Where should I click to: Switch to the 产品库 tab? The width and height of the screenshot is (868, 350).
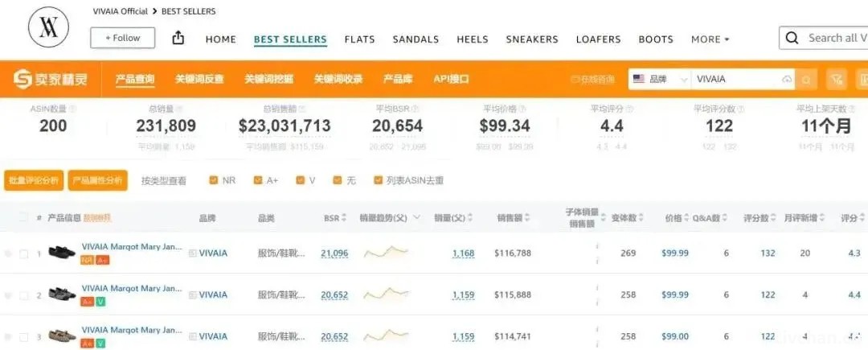click(x=398, y=79)
